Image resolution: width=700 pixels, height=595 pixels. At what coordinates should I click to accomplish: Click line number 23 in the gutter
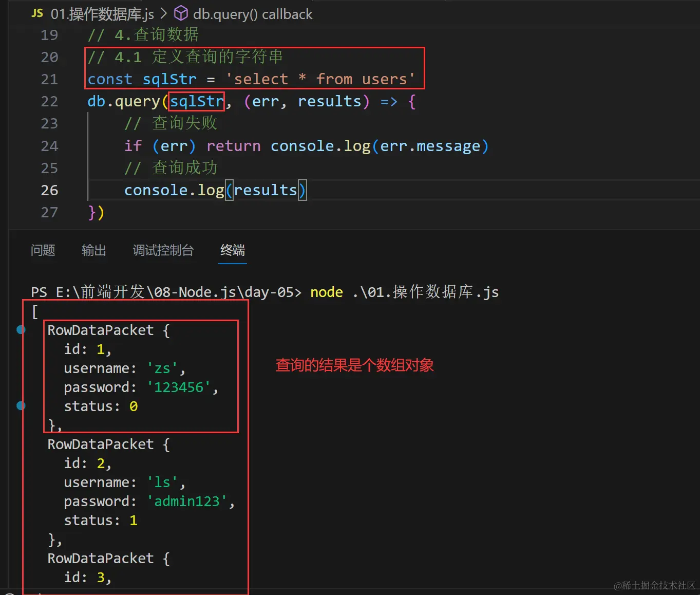click(x=49, y=123)
